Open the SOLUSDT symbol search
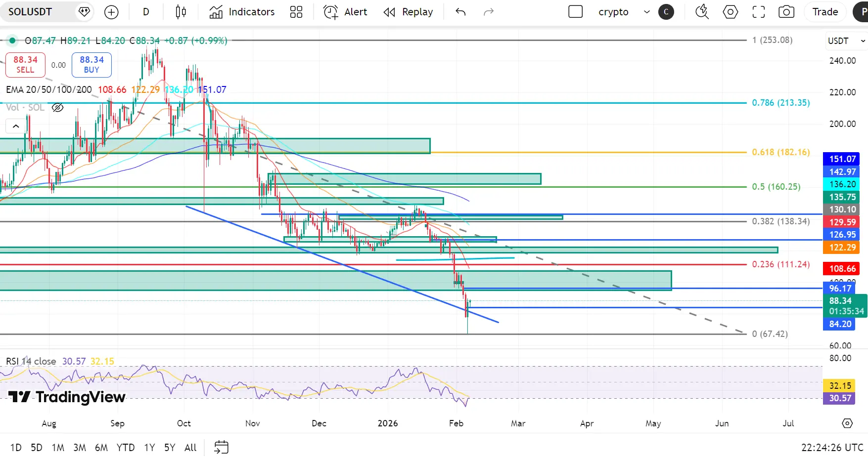 click(x=30, y=12)
